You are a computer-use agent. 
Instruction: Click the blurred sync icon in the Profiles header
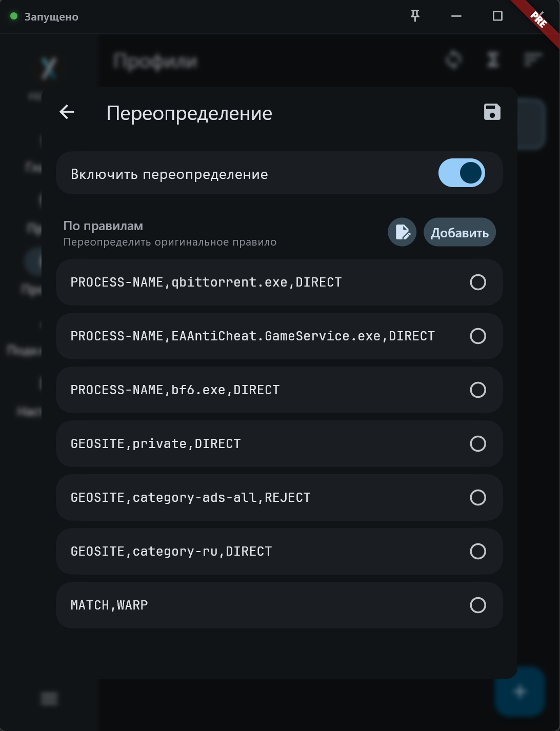click(453, 59)
